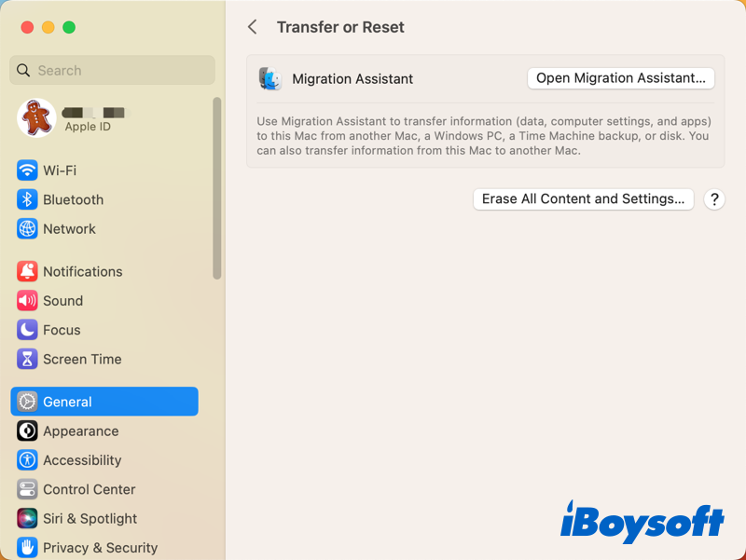Open Migration Assistant button
This screenshot has height=560, width=746.
tap(621, 78)
